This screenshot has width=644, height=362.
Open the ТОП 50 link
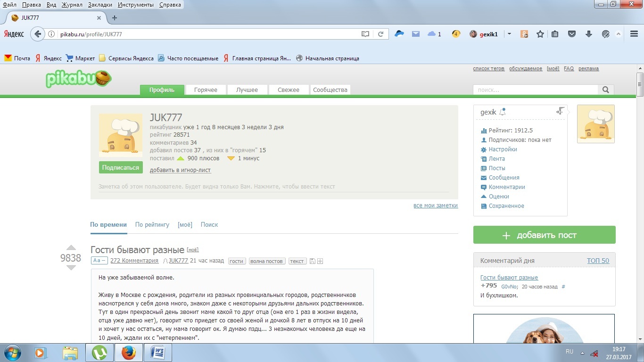pyautogui.click(x=598, y=261)
